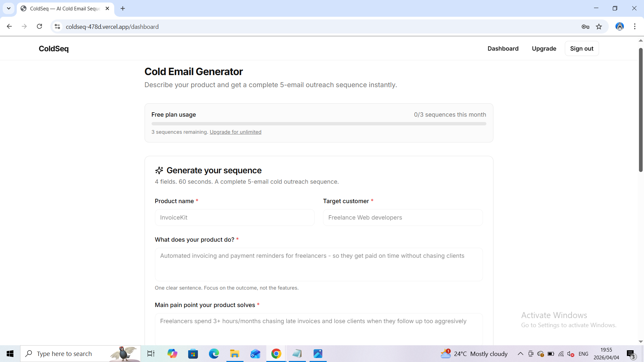Image resolution: width=644 pixels, height=362 pixels.
Task: Open the tab search dropdown
Action: (8, 8)
